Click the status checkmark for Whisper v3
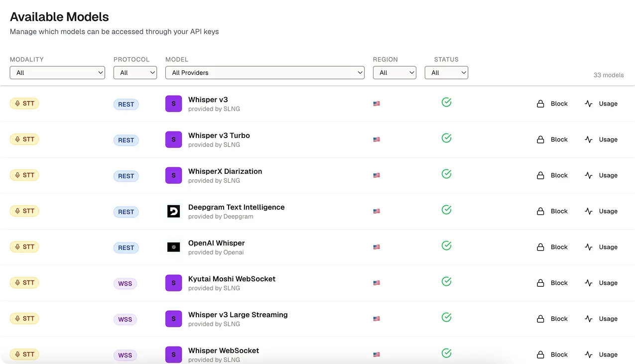 pyautogui.click(x=446, y=102)
